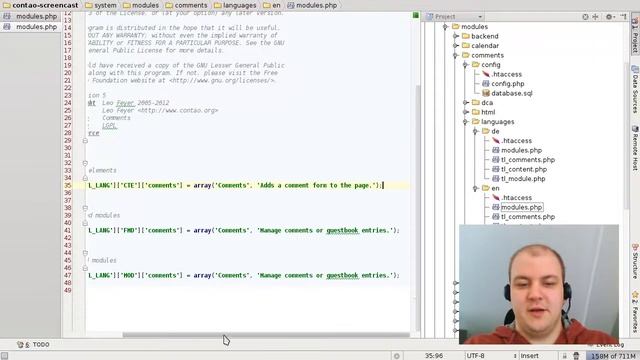The height and width of the screenshot is (360, 640).
Task: Hide the Project panel with pin icon
Action: tap(623, 17)
